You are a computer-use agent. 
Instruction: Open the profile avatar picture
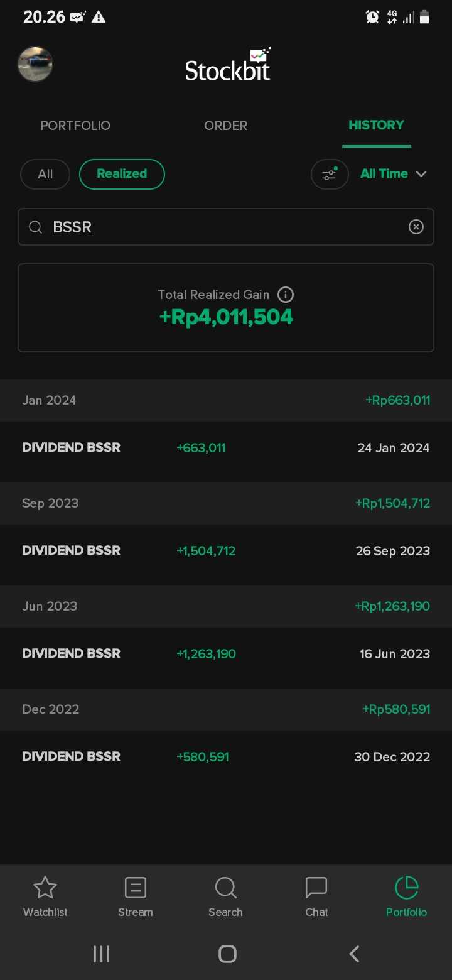pyautogui.click(x=35, y=64)
